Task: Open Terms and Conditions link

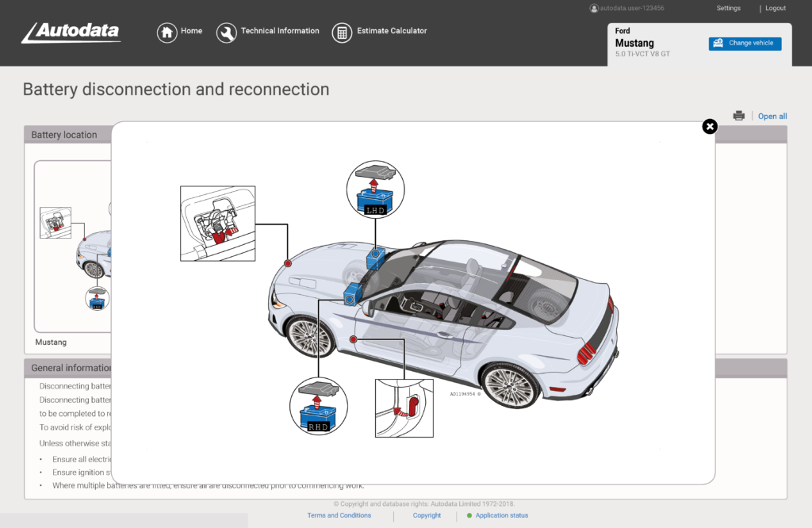Action: click(x=339, y=515)
